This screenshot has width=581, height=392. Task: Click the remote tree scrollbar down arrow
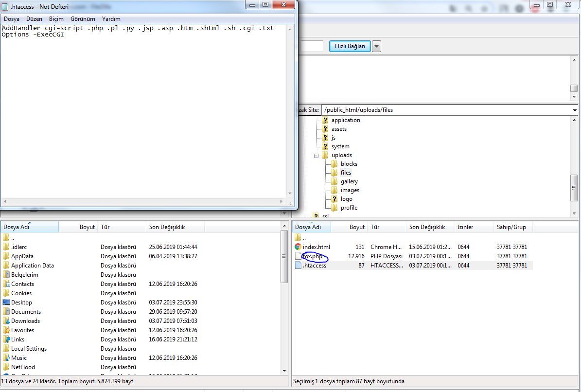574,214
